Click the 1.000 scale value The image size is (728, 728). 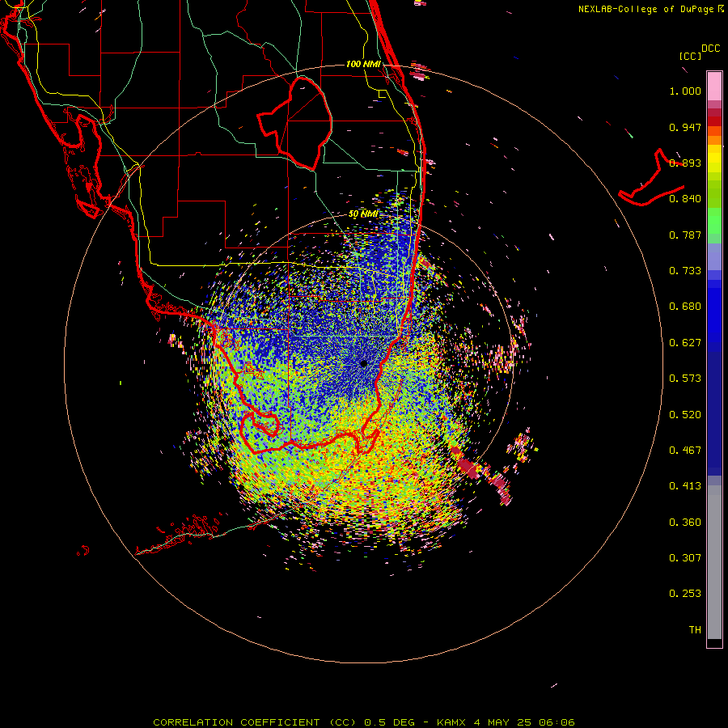[x=685, y=91]
